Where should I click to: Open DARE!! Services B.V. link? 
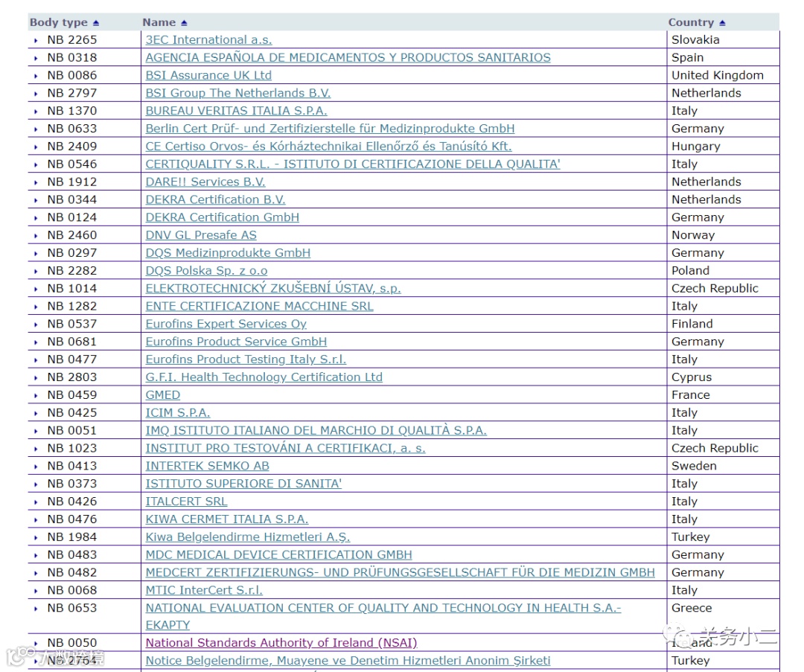pyautogui.click(x=205, y=182)
